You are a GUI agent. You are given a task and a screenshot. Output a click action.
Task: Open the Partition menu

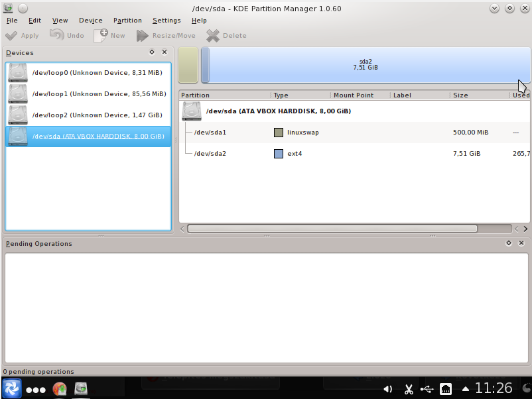pyautogui.click(x=127, y=21)
